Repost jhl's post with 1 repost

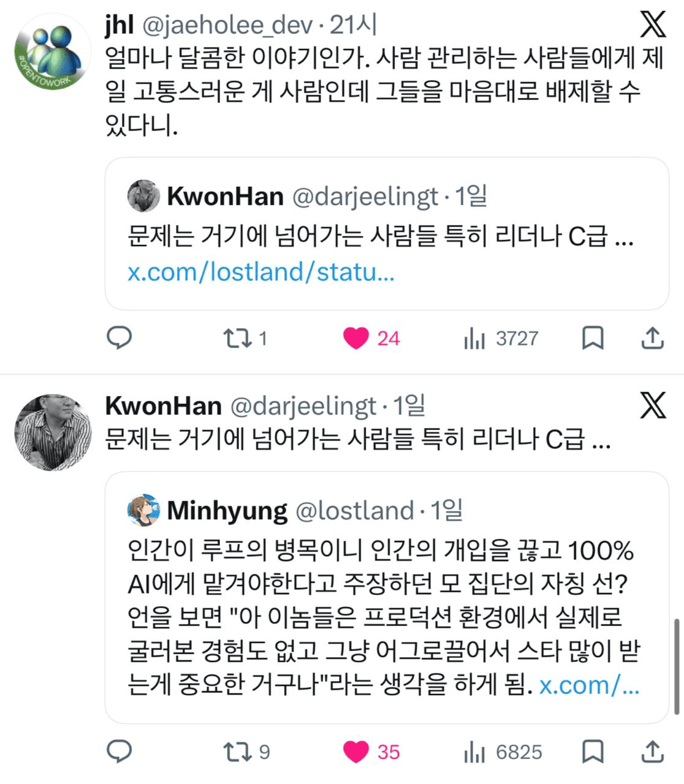coord(235,338)
